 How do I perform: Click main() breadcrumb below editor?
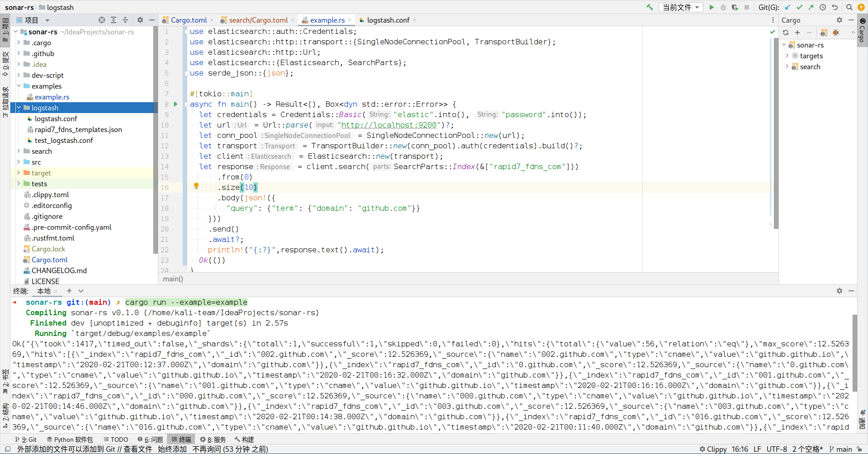click(173, 279)
